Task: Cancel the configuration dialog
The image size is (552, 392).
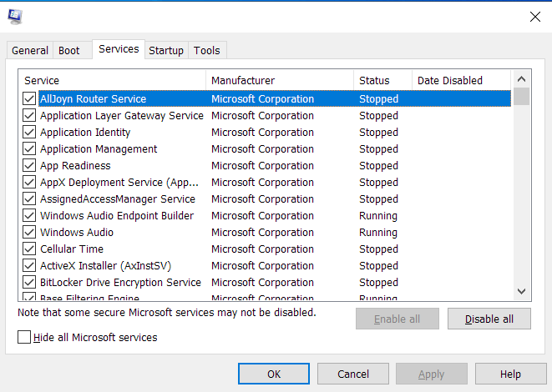Action: click(x=353, y=374)
